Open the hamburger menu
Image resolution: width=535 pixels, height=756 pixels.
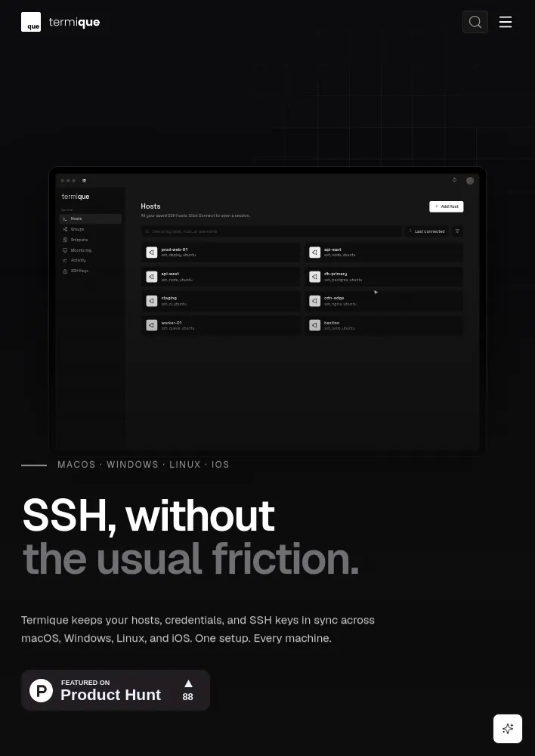click(505, 22)
